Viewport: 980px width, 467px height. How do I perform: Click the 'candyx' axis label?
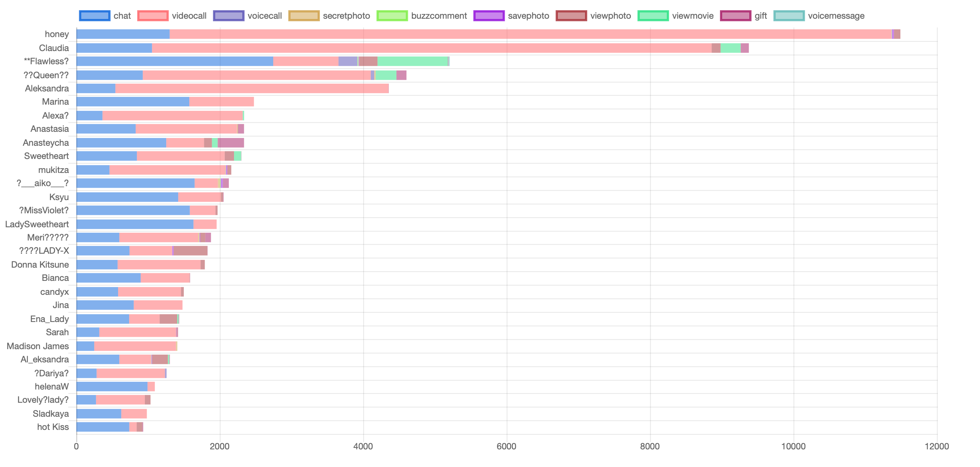pos(55,292)
